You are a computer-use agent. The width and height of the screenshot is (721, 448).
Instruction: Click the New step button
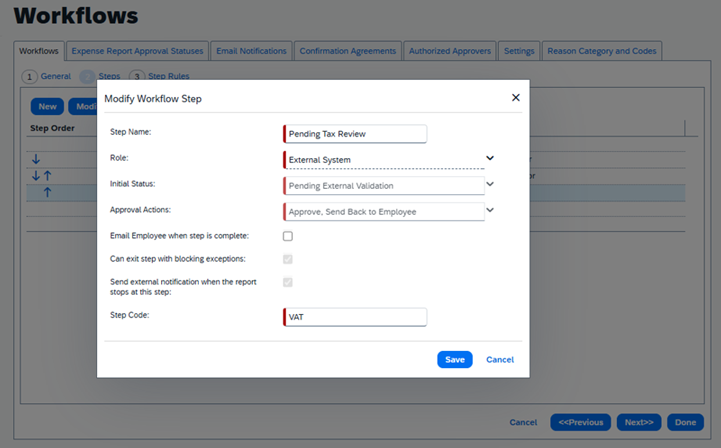[x=47, y=107]
